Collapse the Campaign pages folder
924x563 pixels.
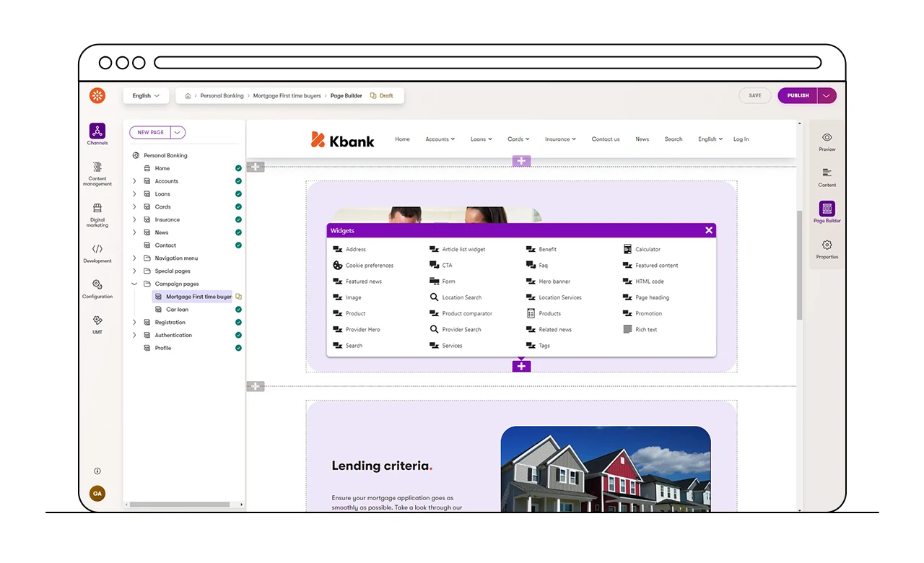tap(134, 284)
